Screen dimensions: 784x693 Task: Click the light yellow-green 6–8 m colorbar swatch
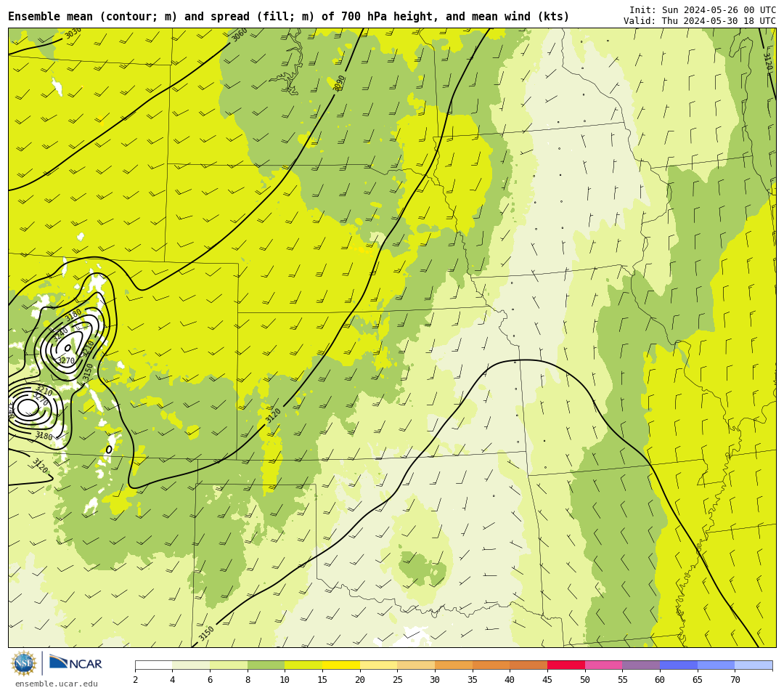(x=229, y=665)
